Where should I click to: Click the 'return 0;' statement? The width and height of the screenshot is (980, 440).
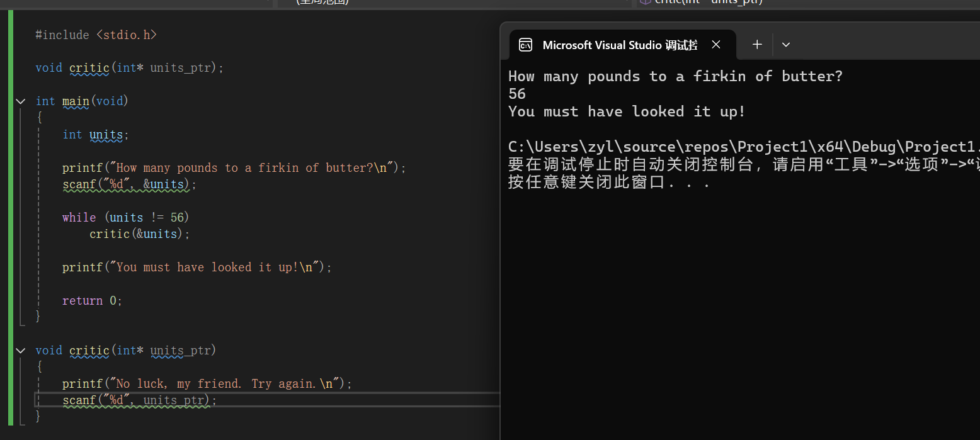click(x=93, y=301)
